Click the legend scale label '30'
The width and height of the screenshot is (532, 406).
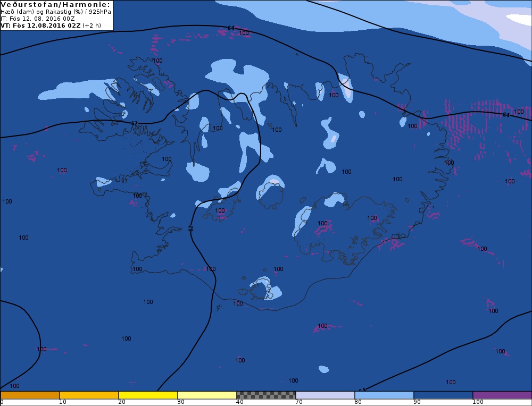coord(180,402)
